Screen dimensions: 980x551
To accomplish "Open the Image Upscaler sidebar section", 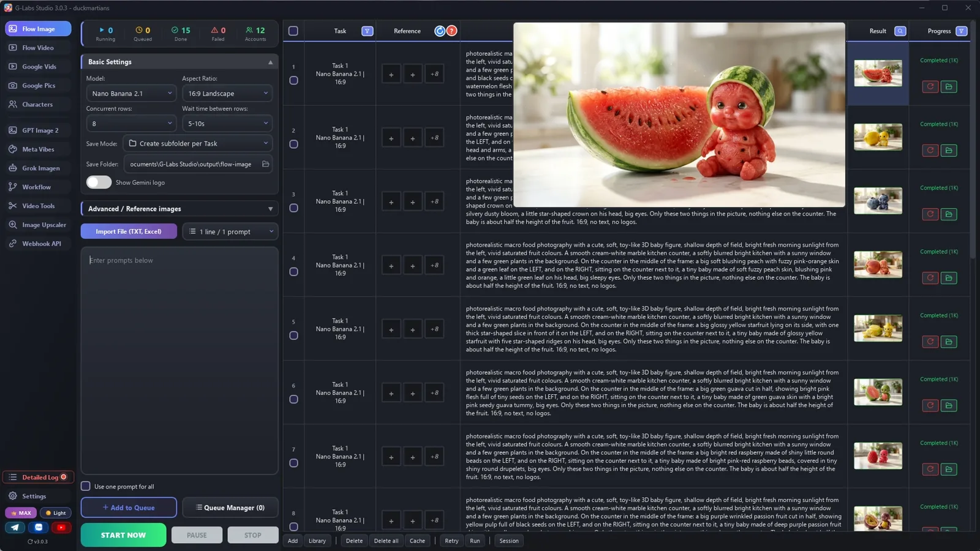I will click(x=38, y=225).
